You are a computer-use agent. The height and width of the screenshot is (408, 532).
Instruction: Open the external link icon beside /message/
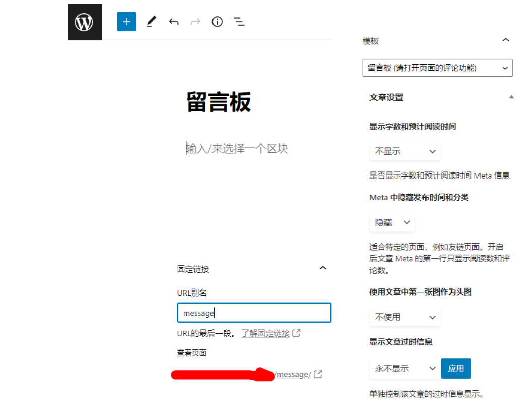317,374
